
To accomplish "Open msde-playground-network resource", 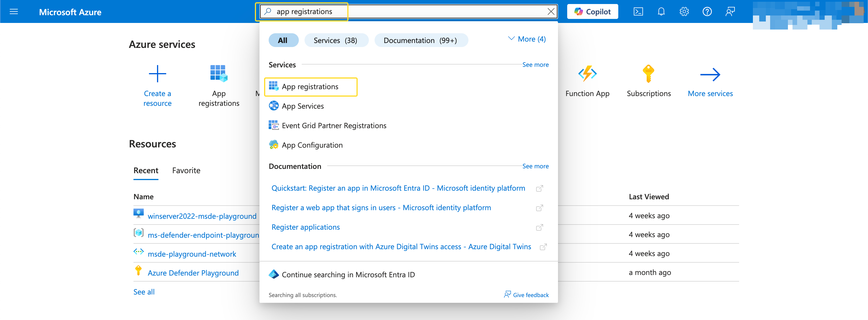I will pyautogui.click(x=192, y=254).
